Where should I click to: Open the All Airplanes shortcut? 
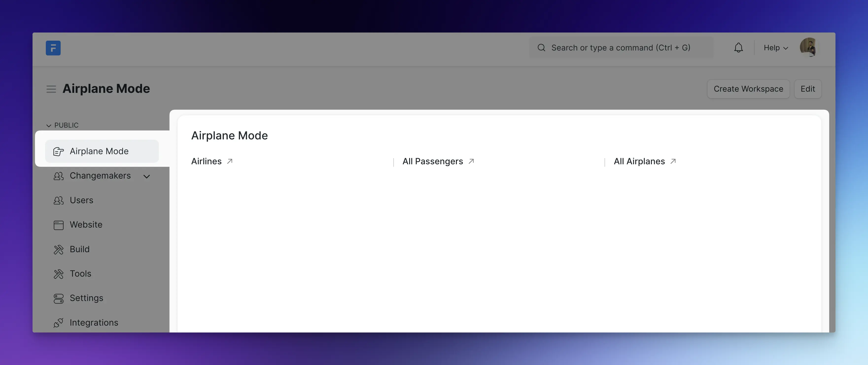click(639, 161)
